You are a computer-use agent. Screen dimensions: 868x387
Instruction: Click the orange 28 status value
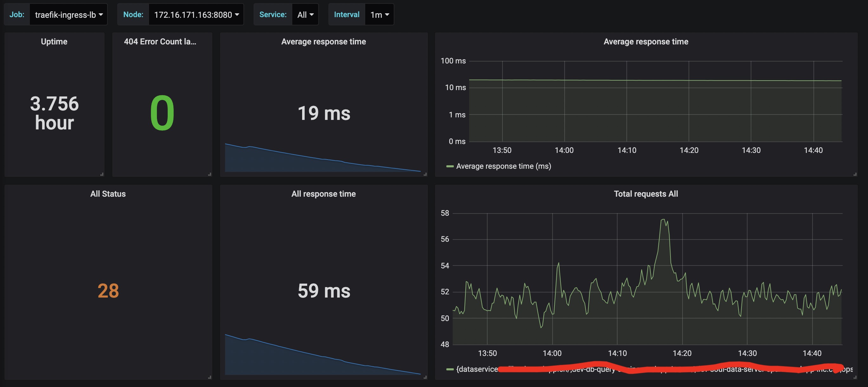(x=108, y=291)
